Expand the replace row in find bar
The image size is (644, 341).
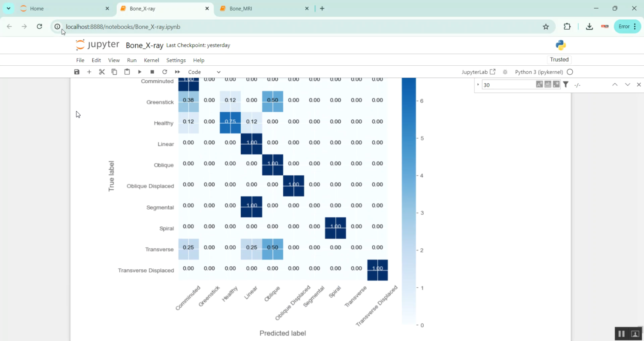coord(478,85)
